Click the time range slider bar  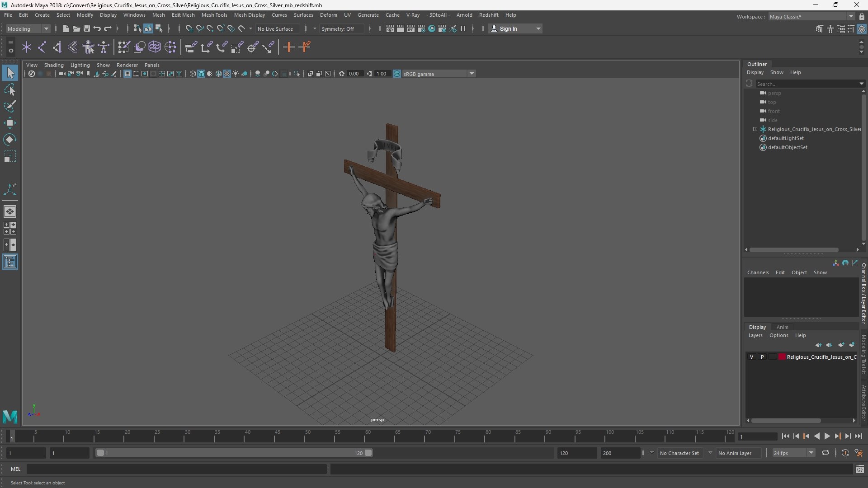234,453
